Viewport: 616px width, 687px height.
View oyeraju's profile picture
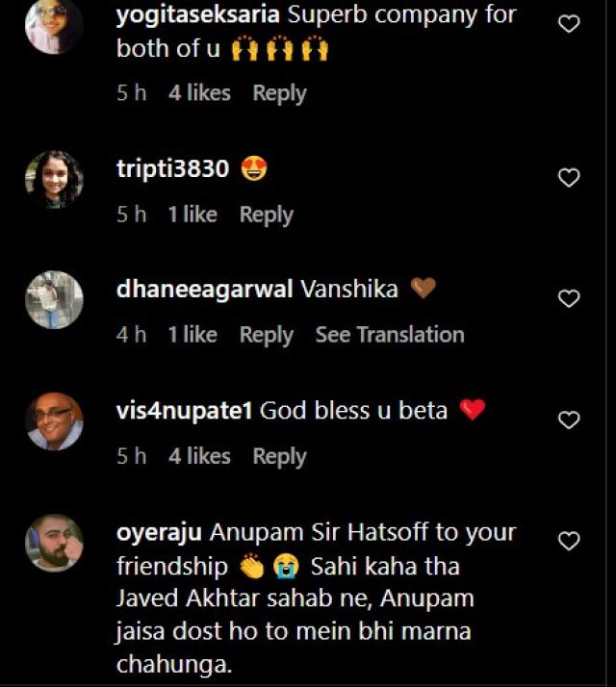pyautogui.click(x=54, y=543)
